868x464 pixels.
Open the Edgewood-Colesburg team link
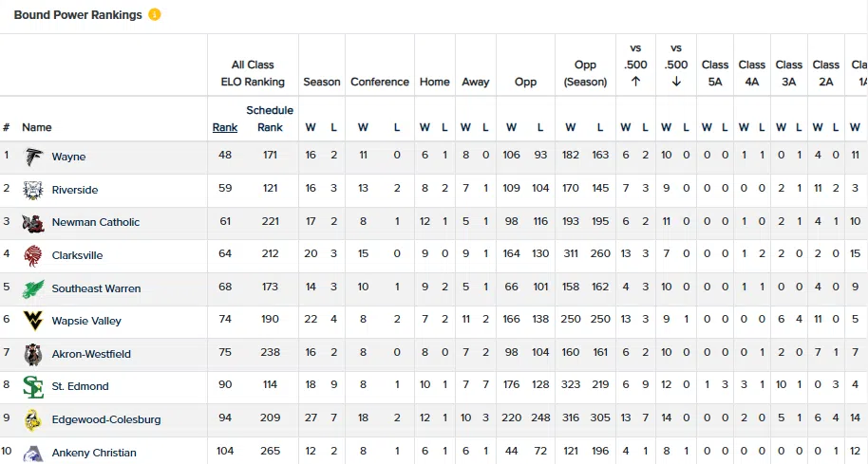[x=106, y=419]
